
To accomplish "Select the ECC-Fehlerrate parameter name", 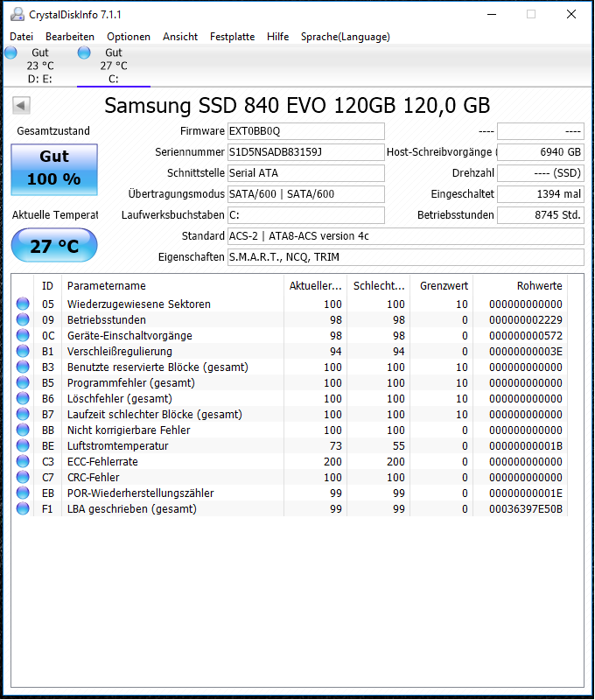I will coord(102,461).
